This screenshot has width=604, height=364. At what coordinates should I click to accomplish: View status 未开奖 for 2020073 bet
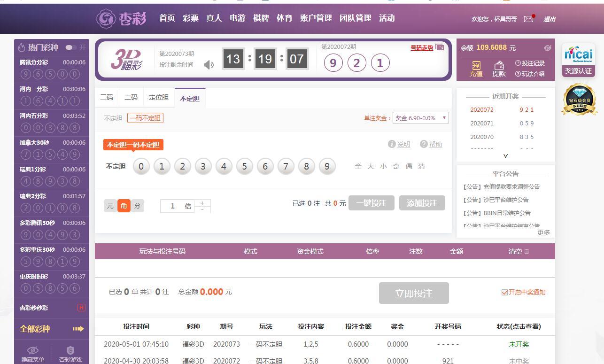point(519,344)
